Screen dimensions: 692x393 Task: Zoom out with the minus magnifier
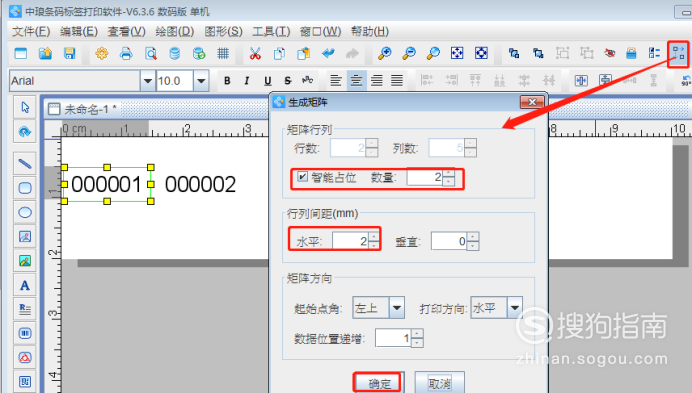(x=409, y=53)
